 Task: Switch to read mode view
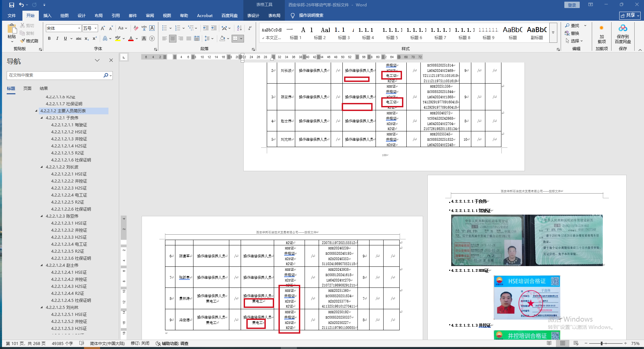(x=549, y=343)
